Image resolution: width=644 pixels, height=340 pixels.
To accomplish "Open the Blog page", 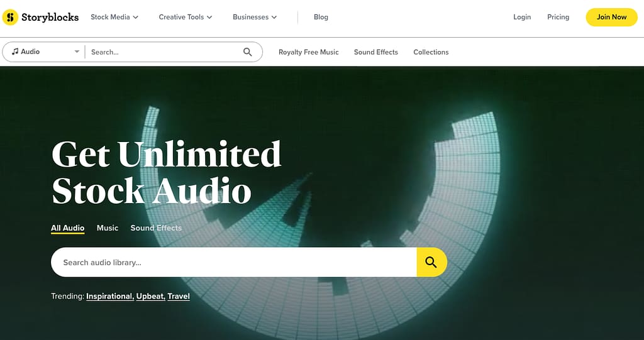I will click(x=321, y=17).
